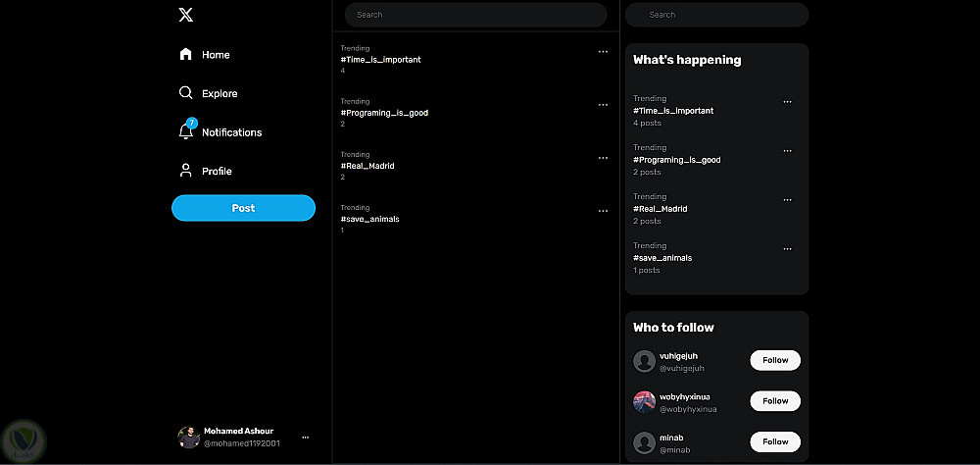The image size is (980, 465).
Task: Open Explore via magnifier icon
Action: coord(186,93)
